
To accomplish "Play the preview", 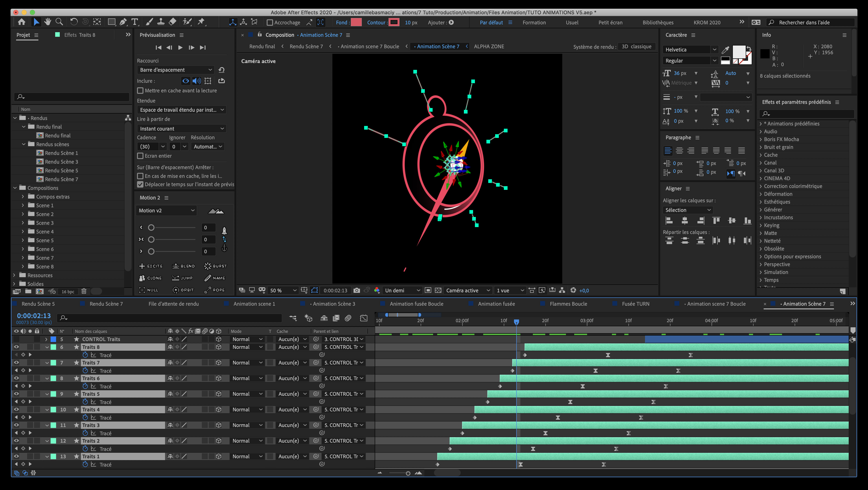I will click(x=180, y=48).
